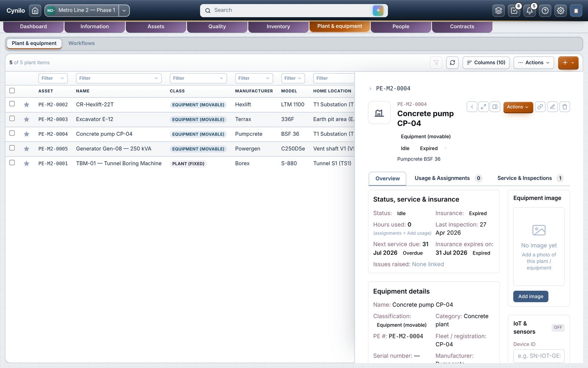
Task: Edit Concrete pump with pencil icon
Action: tap(552, 107)
